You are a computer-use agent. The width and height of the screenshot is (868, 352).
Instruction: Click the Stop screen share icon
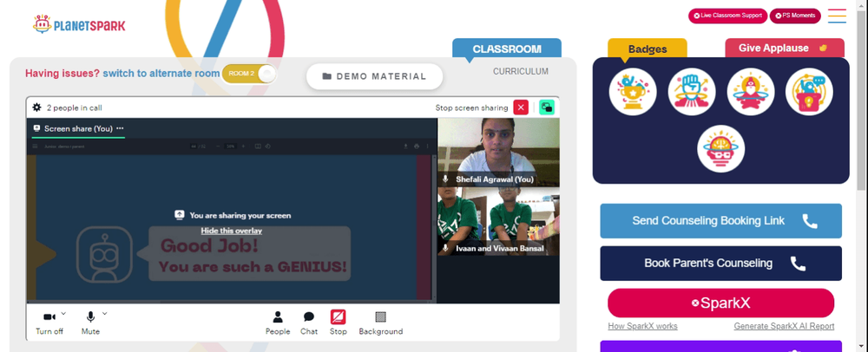[339, 316]
